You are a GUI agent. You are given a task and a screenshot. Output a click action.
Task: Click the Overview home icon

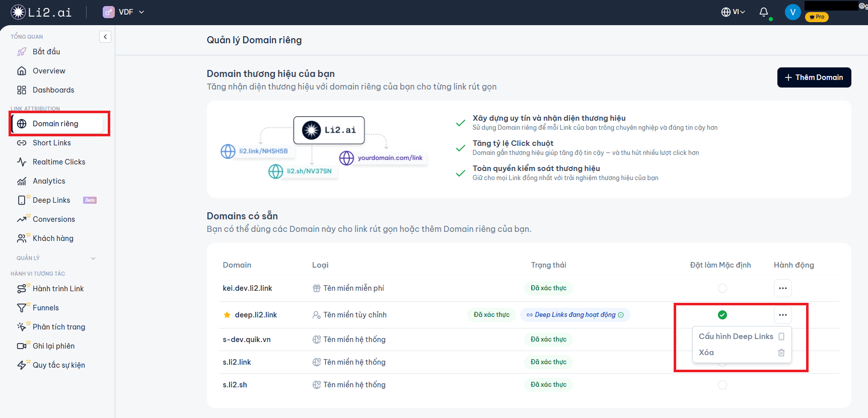[x=22, y=71]
